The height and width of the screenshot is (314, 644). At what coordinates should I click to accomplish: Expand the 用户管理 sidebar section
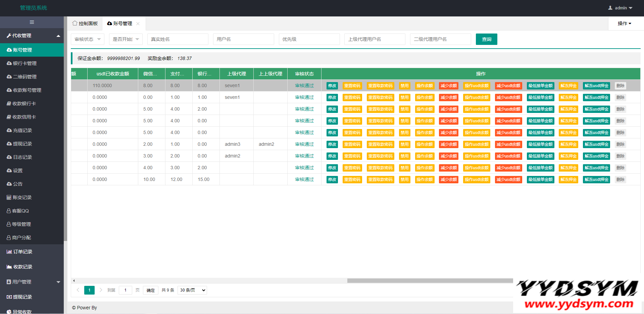(x=32, y=282)
